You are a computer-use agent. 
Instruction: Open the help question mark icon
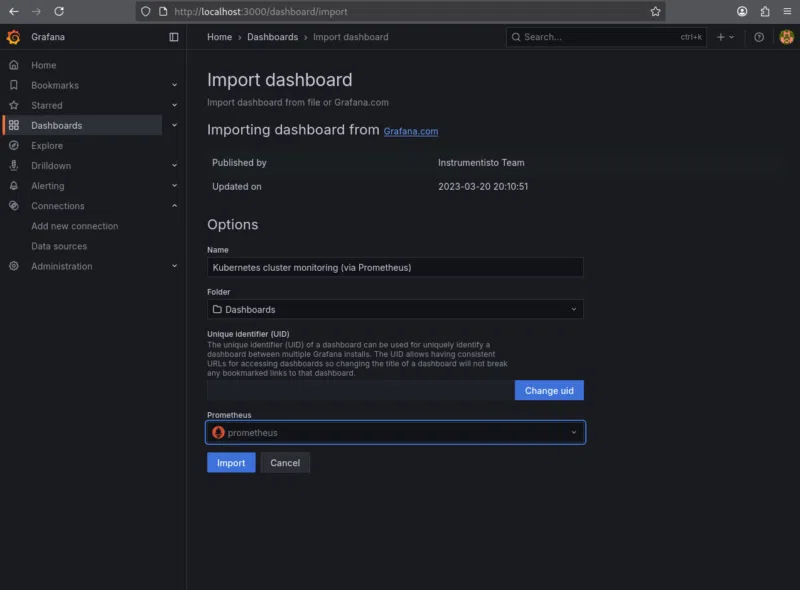click(x=759, y=37)
